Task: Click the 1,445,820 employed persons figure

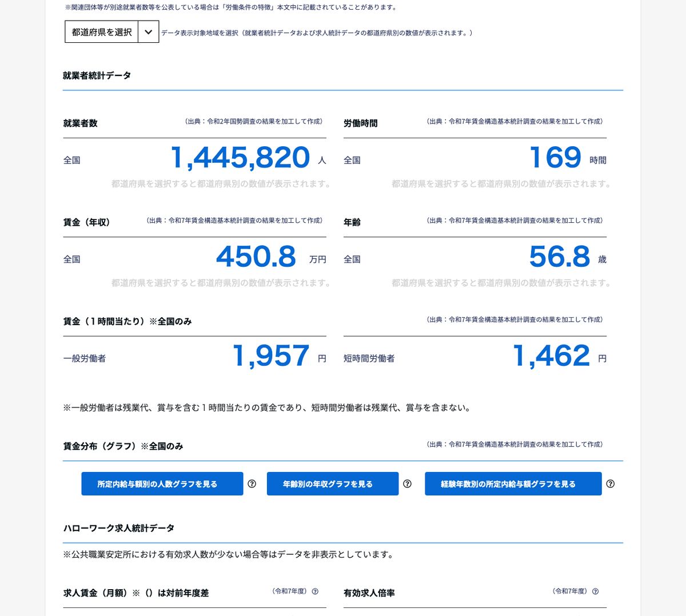Action: [x=241, y=158]
